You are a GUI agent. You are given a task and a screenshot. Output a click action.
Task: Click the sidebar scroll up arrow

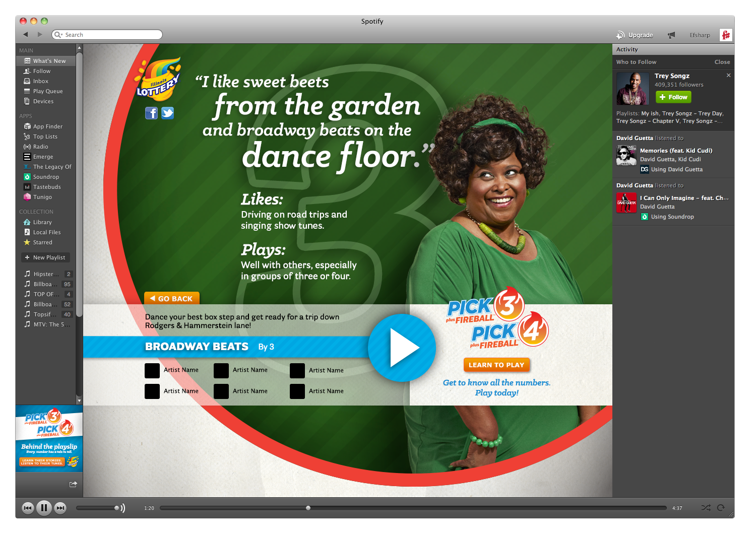[79, 48]
